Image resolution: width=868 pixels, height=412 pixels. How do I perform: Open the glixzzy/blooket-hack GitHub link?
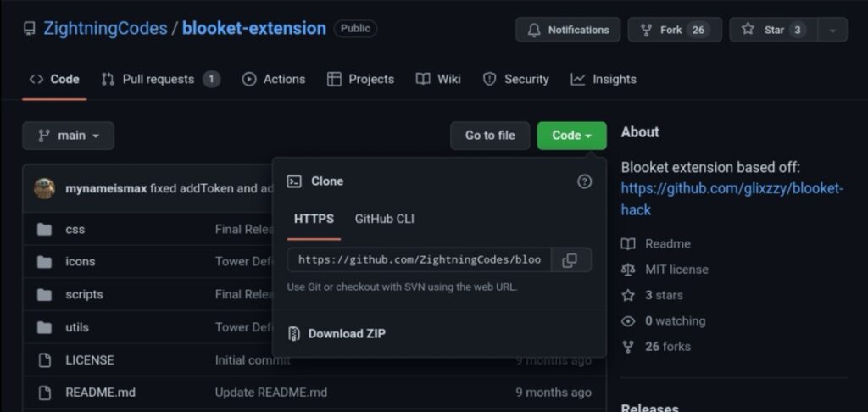coord(732,199)
